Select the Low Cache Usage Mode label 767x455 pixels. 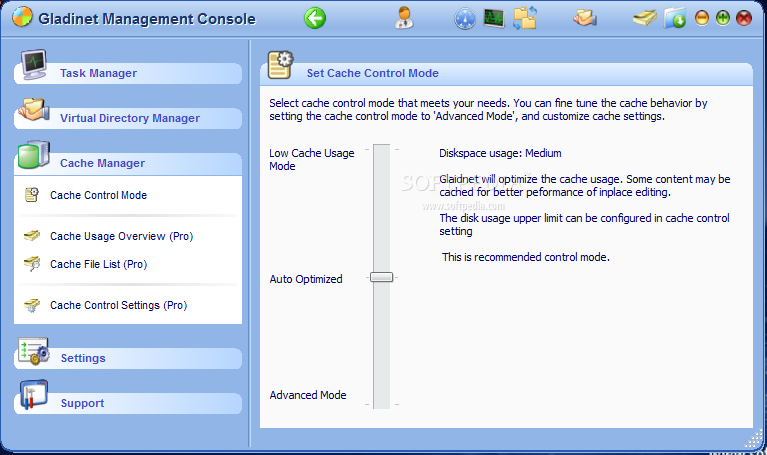(311, 160)
